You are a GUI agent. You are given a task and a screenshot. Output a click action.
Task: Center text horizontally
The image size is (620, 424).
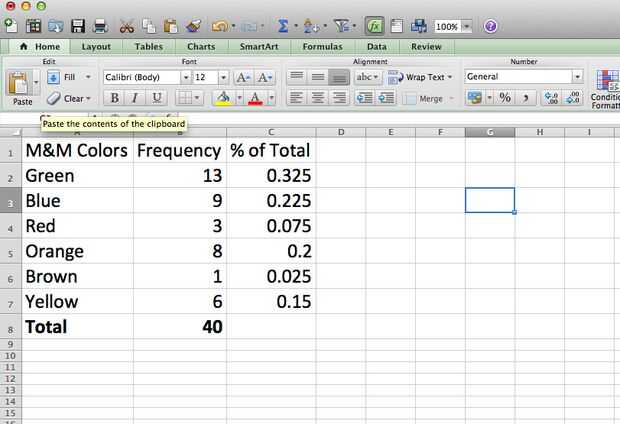(x=318, y=98)
